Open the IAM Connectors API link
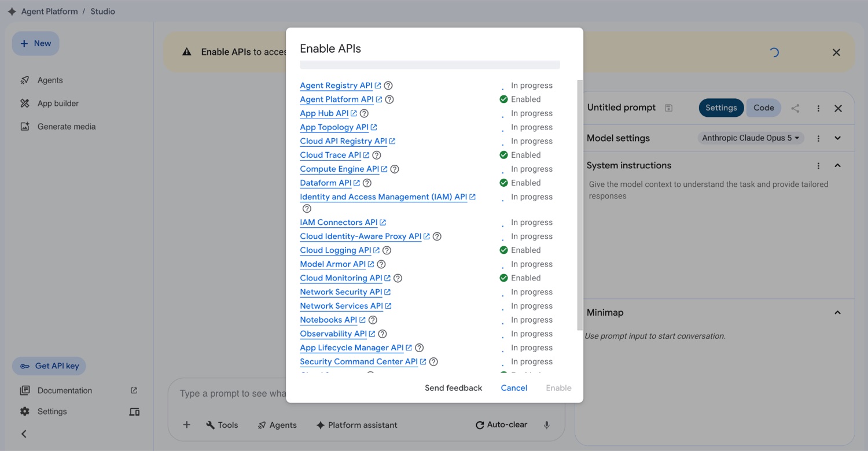Screen dimensions: 868x451 click(x=339, y=223)
